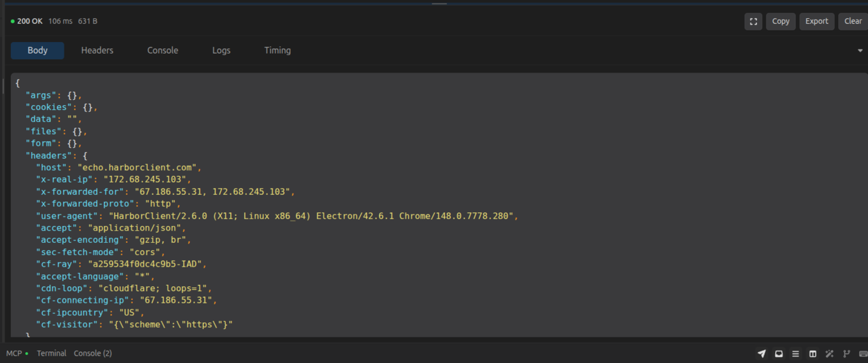Click the "cloudflare; loops=1" value
The height and width of the screenshot is (363, 868).
coord(153,288)
